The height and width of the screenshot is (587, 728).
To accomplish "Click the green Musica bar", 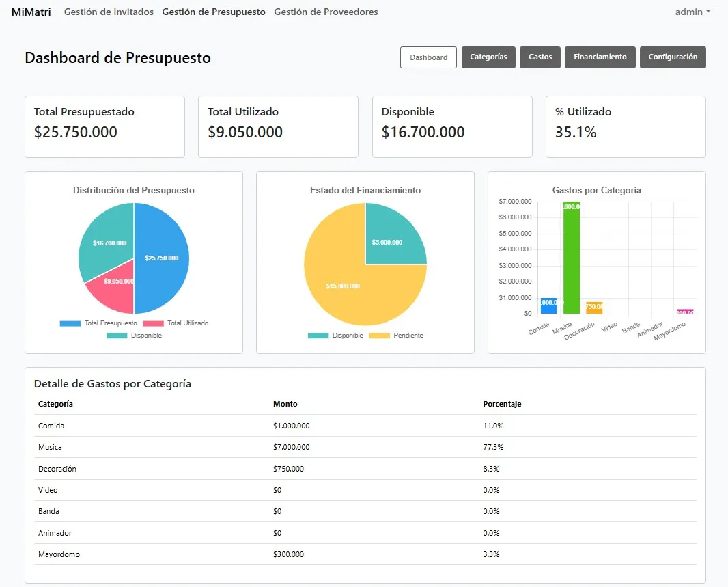I will click(572, 260).
